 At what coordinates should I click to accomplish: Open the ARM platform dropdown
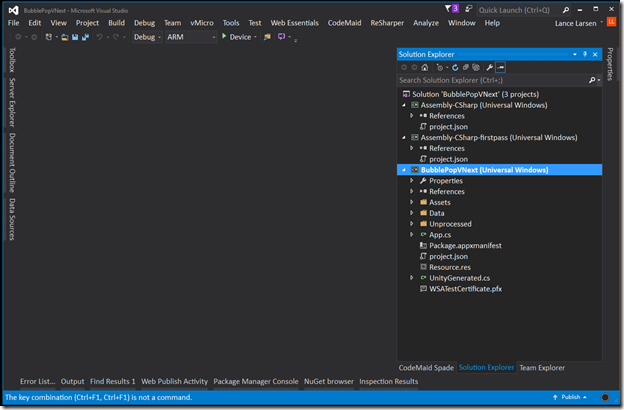pos(191,37)
